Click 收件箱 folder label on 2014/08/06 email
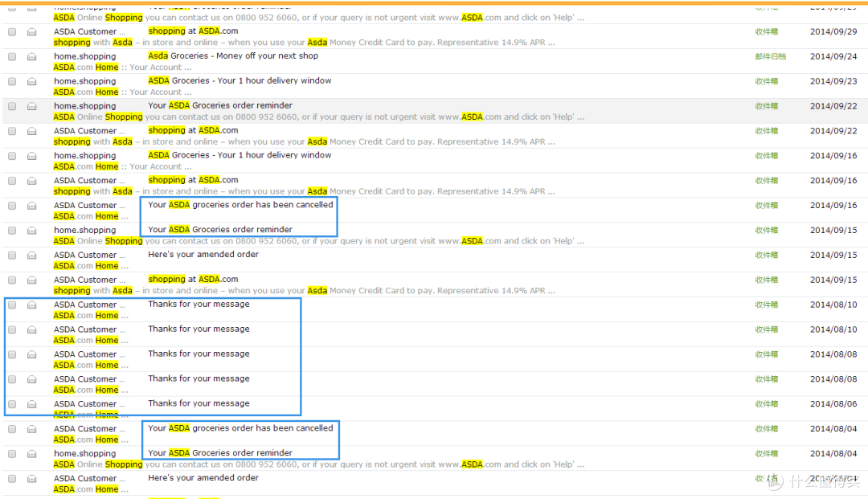 [x=766, y=404]
